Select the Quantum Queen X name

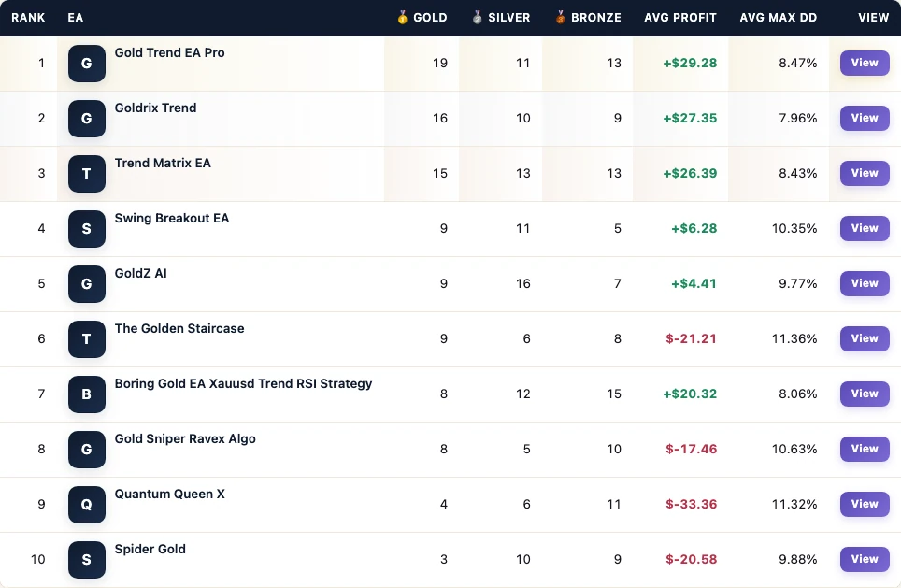click(x=169, y=495)
